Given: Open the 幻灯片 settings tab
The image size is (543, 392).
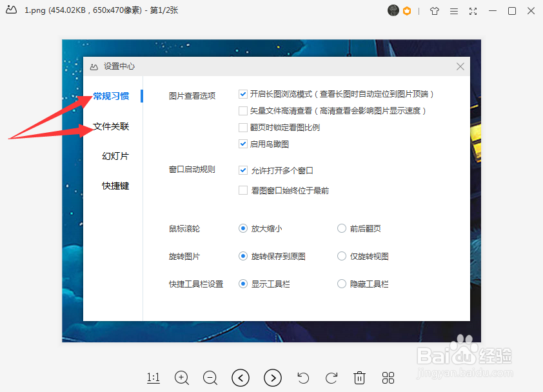Looking at the screenshot, I should [x=115, y=156].
